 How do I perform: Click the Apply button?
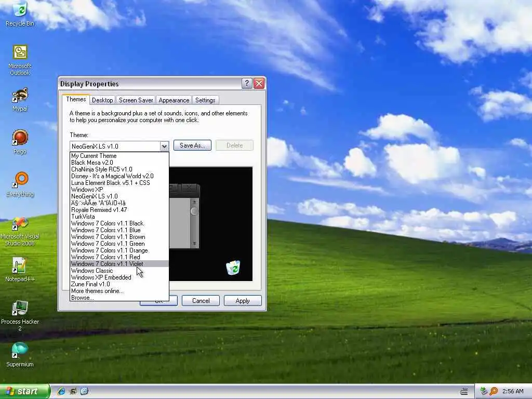click(243, 301)
